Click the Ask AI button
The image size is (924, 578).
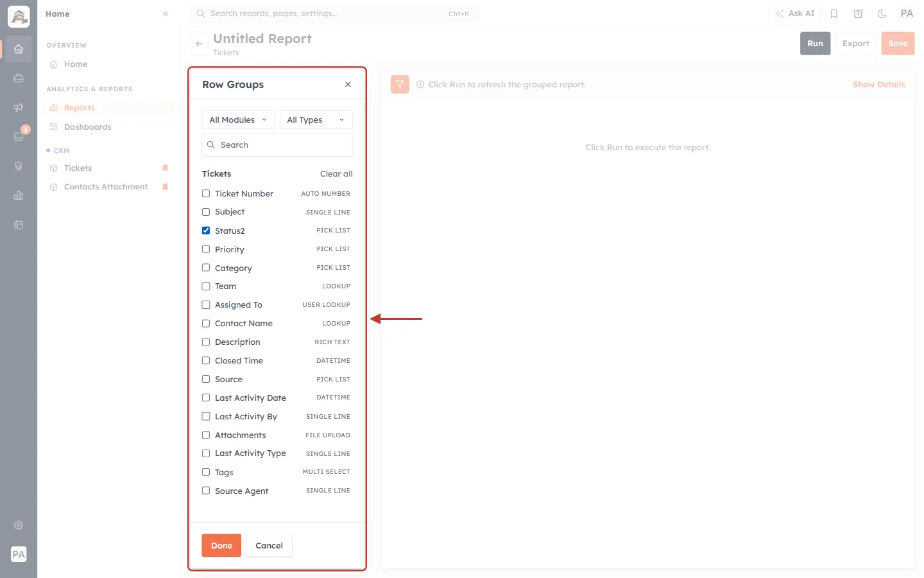(794, 13)
